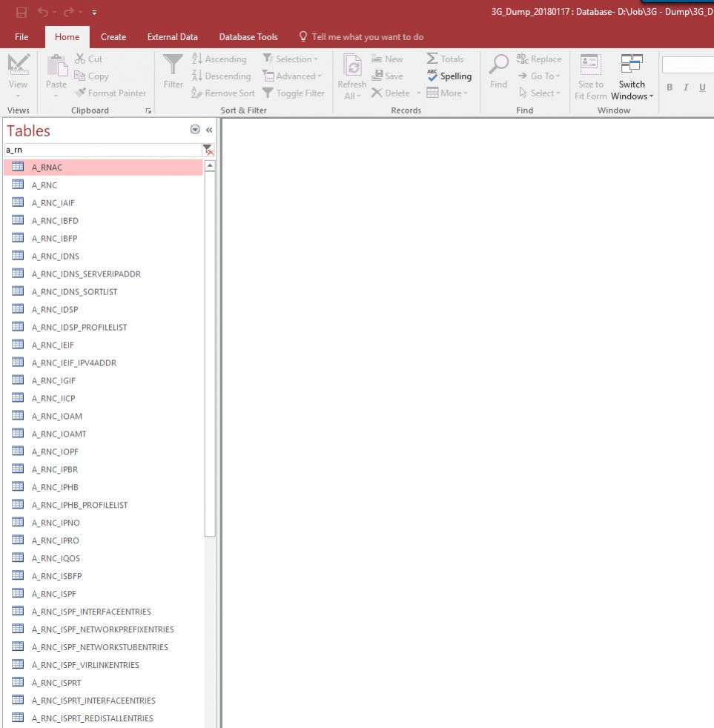The width and height of the screenshot is (714, 728).
Task: Sort Descending
Action: 222,76
